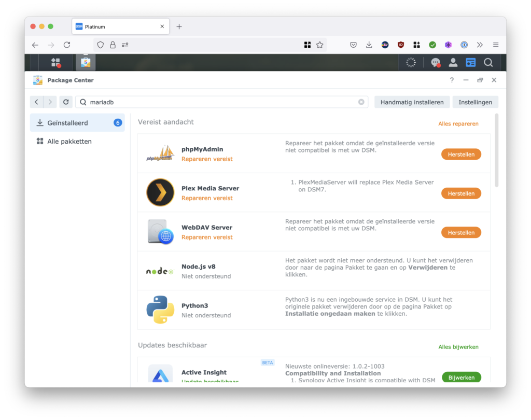
Task: Click Alles repareren link
Action: pyautogui.click(x=458, y=123)
